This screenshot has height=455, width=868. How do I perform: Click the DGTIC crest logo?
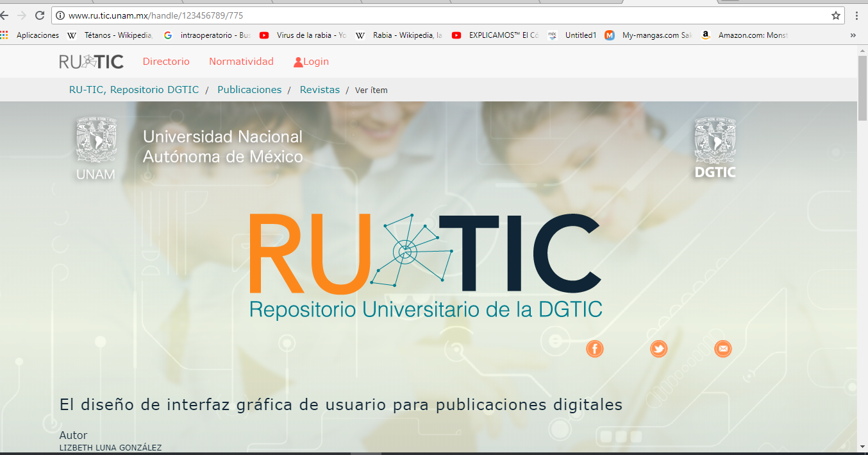715,146
